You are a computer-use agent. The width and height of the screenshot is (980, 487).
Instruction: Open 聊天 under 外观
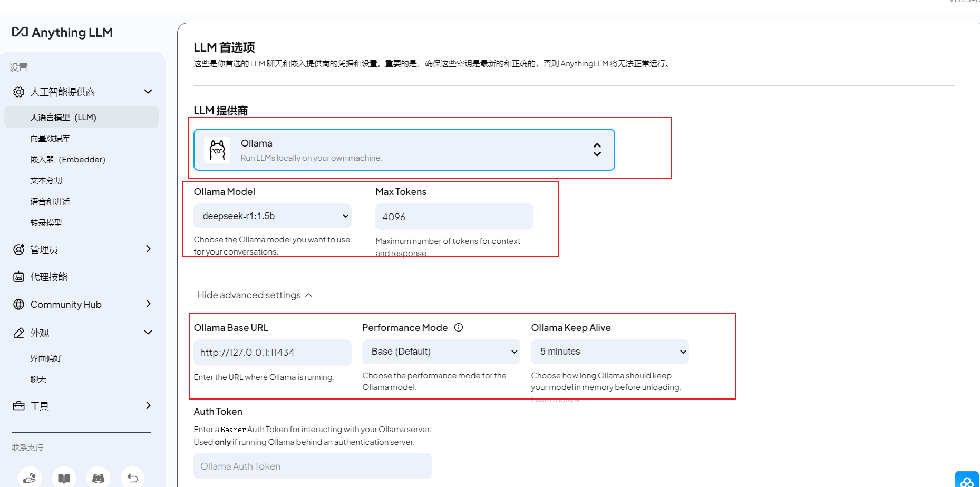[38, 379]
